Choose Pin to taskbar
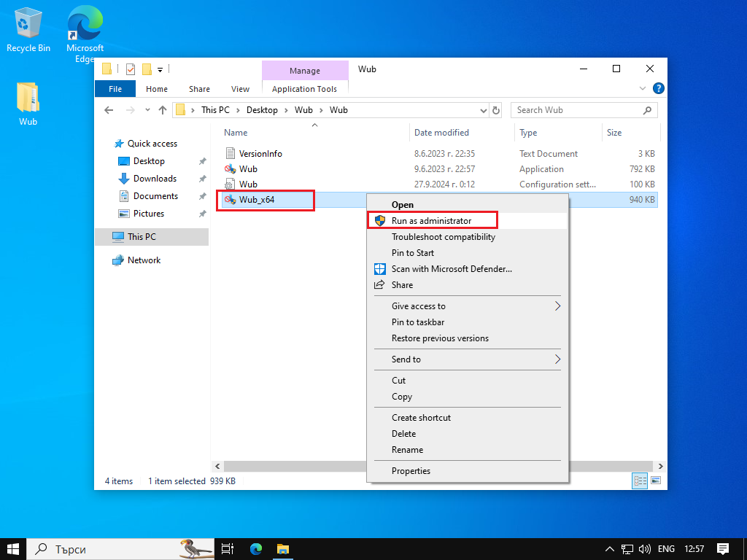The height and width of the screenshot is (560, 747). coord(468,322)
